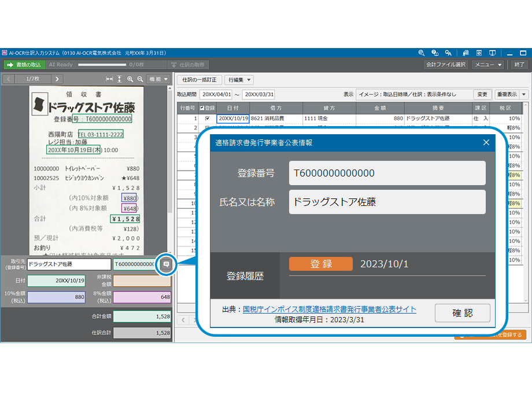Screen dimensions: 532x405
Task: Click the highlighted ¥1,528 total on receipt
Action: coord(125,219)
